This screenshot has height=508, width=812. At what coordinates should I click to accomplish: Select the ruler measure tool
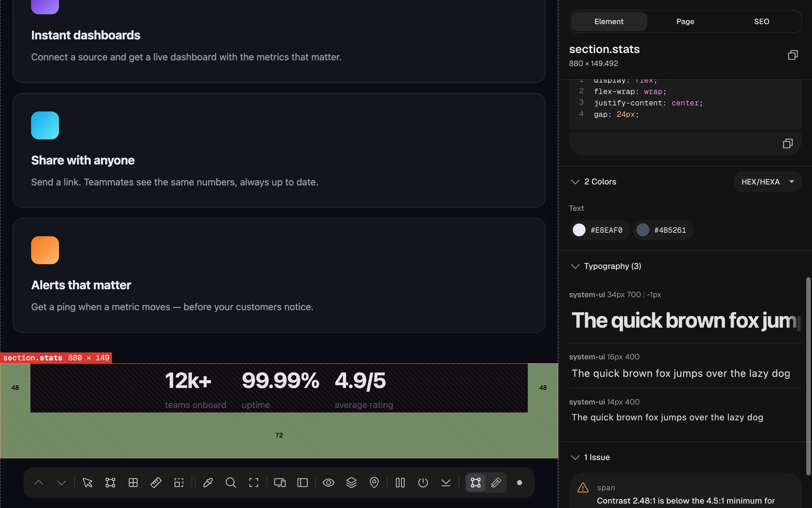pos(156,483)
